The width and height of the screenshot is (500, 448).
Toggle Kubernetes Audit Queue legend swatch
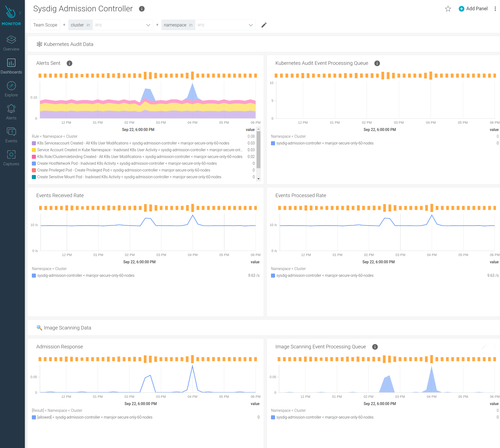[273, 143]
